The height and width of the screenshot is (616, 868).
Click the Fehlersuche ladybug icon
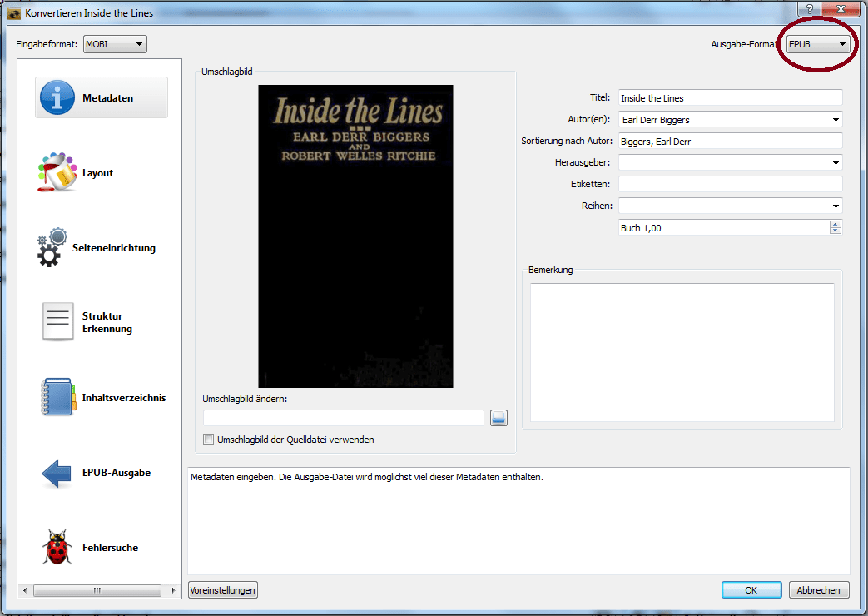tap(57, 547)
